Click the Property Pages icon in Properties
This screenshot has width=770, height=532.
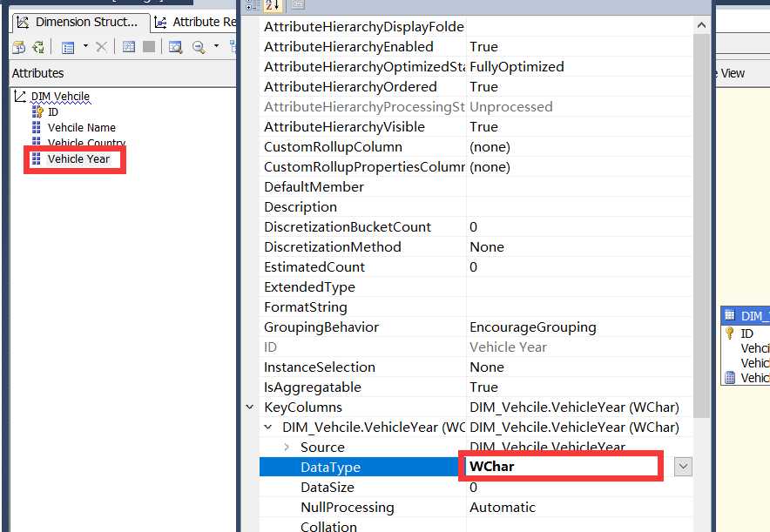[x=298, y=5]
